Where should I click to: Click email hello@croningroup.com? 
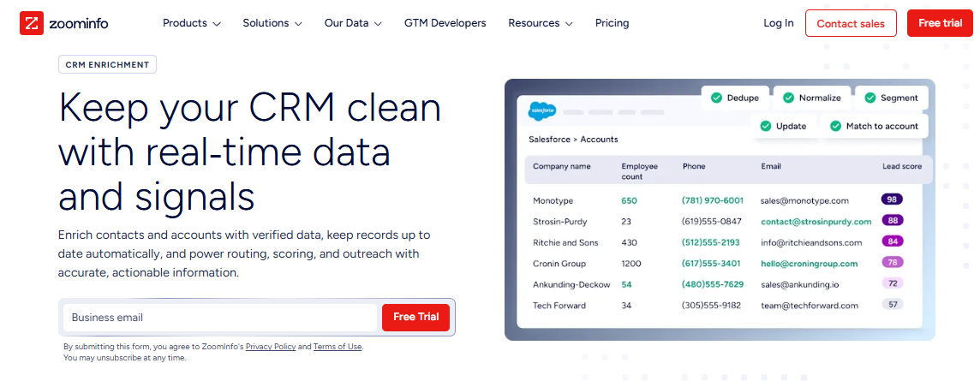tap(810, 264)
